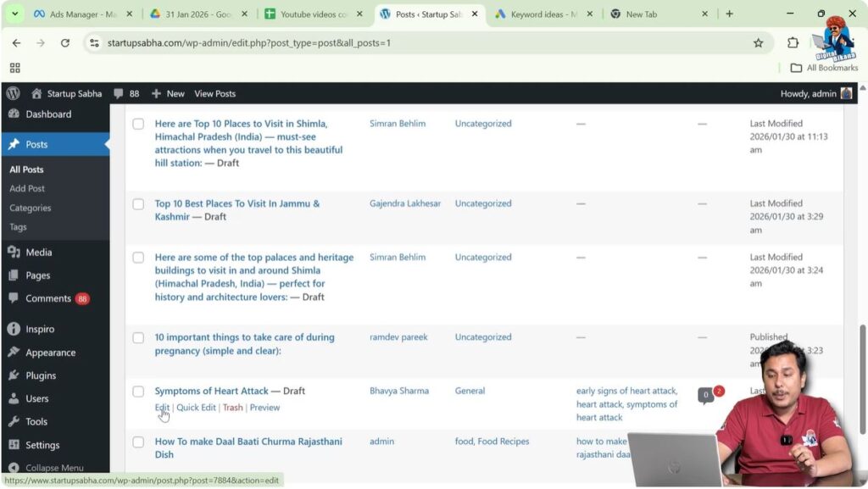Check the checkbox for the Jammu & Kashmir post
Screen dimensions: 868x489
138,203
